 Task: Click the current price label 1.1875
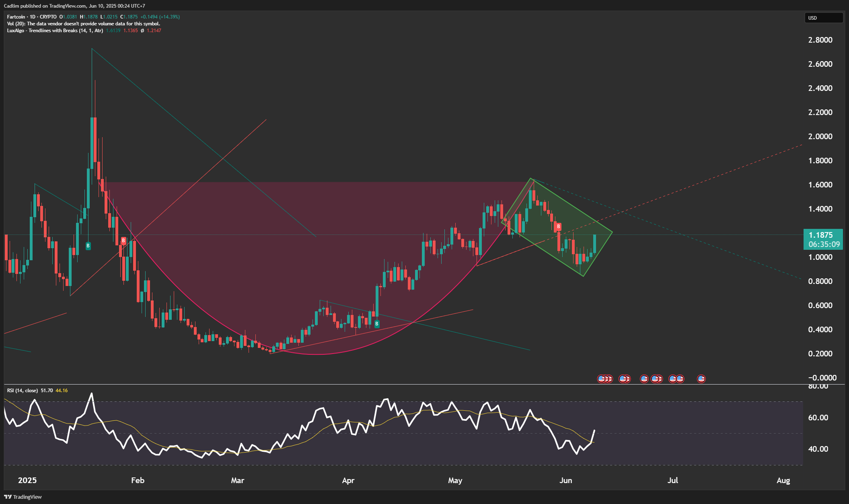pos(821,235)
